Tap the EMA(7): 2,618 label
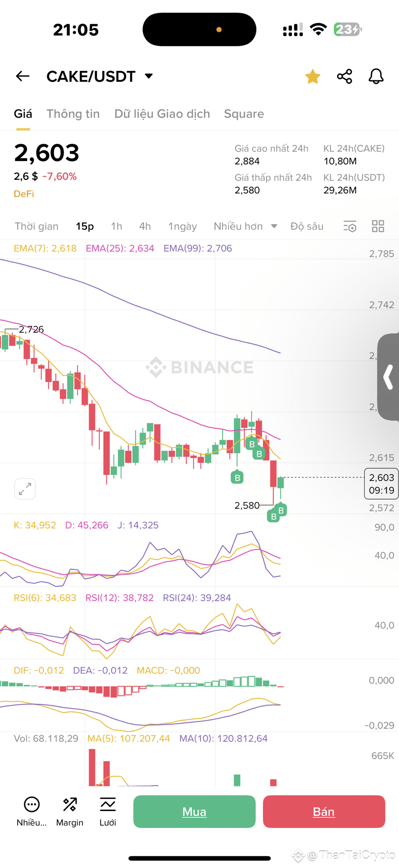399x868 pixels. [45, 248]
